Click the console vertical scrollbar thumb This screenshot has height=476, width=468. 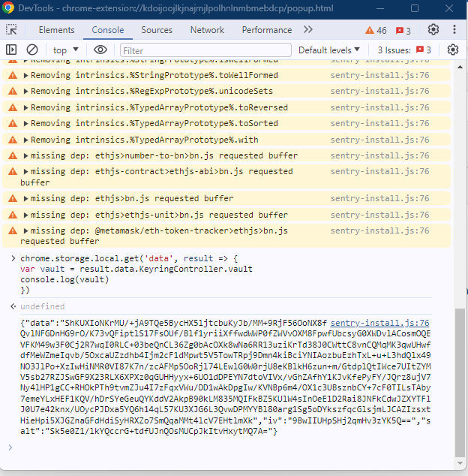[460, 382]
